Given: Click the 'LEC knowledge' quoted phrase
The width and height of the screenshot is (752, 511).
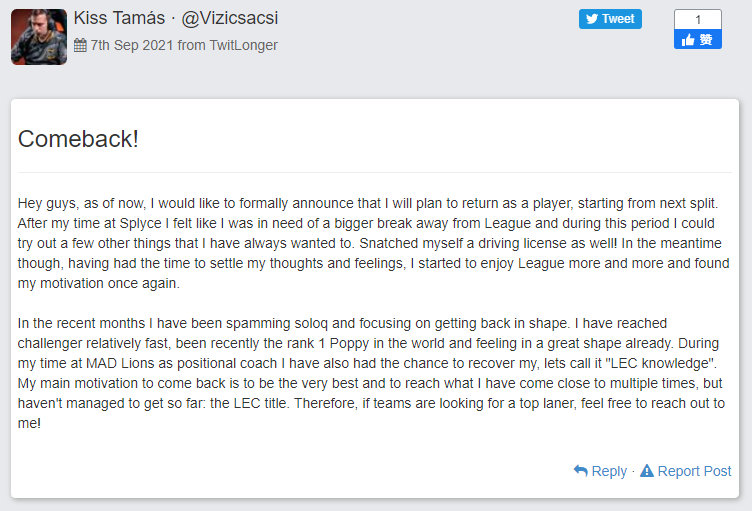Looking at the screenshot, I should 661,363.
